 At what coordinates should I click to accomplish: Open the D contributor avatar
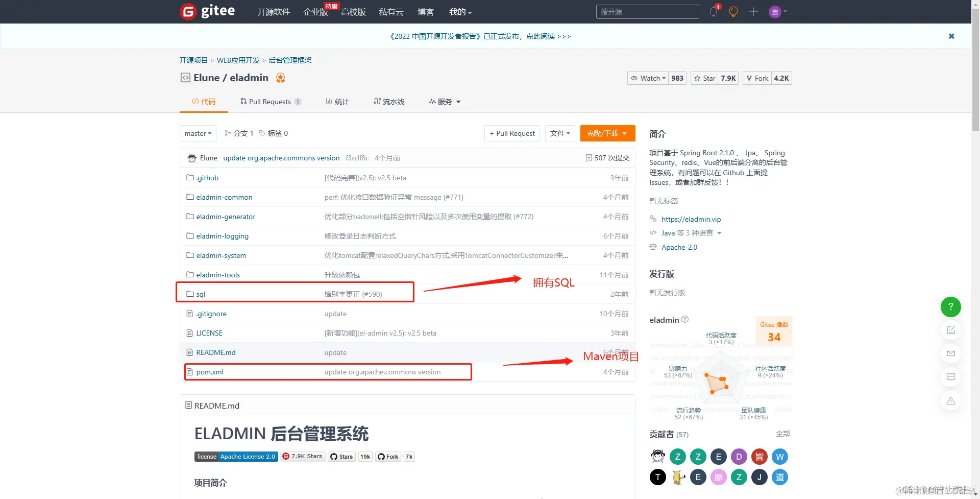pos(739,457)
